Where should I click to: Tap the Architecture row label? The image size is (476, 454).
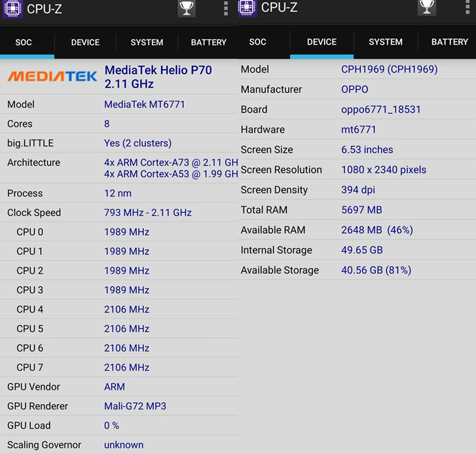pos(34,162)
